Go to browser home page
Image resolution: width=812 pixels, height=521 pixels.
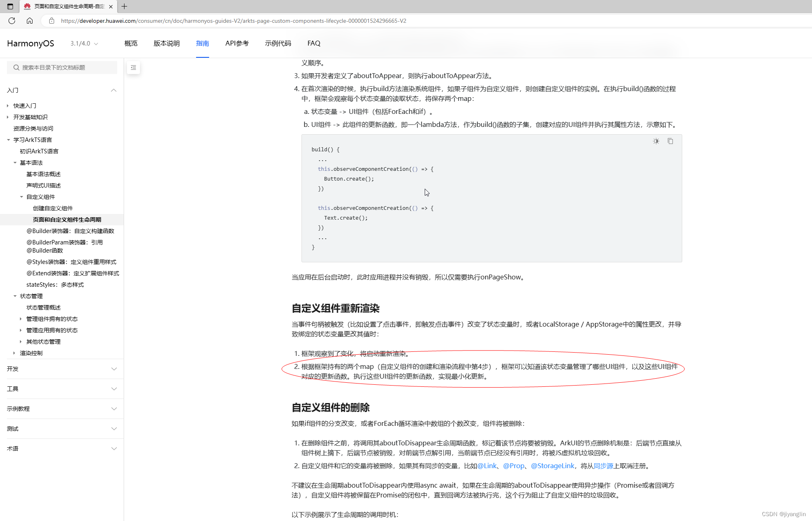30,21
